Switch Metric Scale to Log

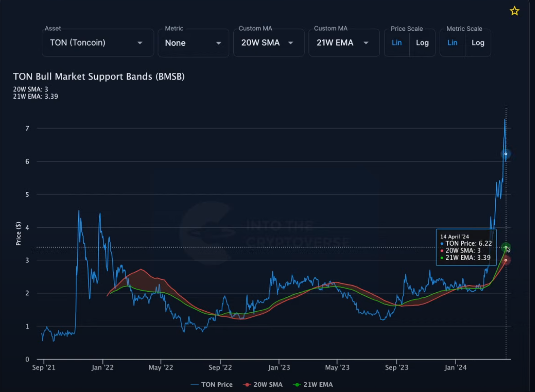pos(478,43)
